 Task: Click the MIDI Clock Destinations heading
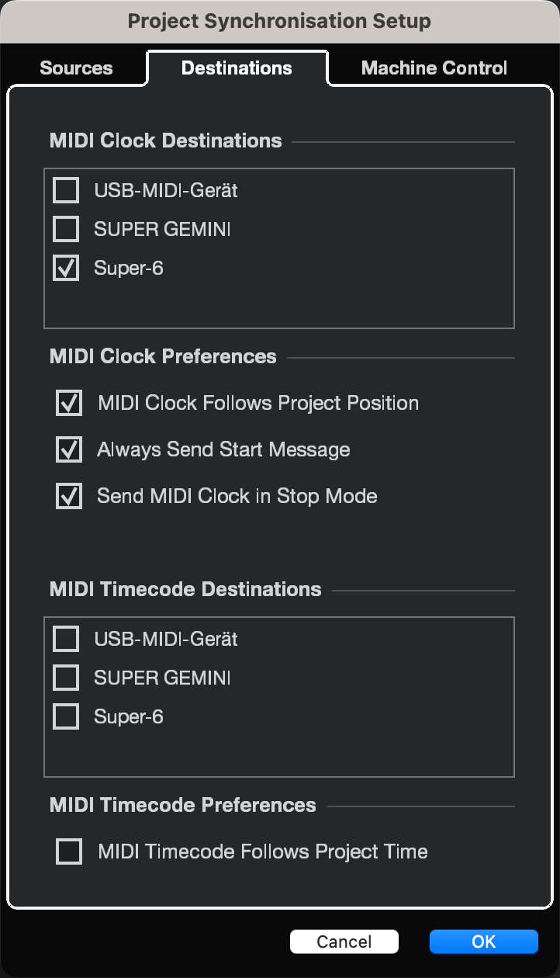point(165,140)
